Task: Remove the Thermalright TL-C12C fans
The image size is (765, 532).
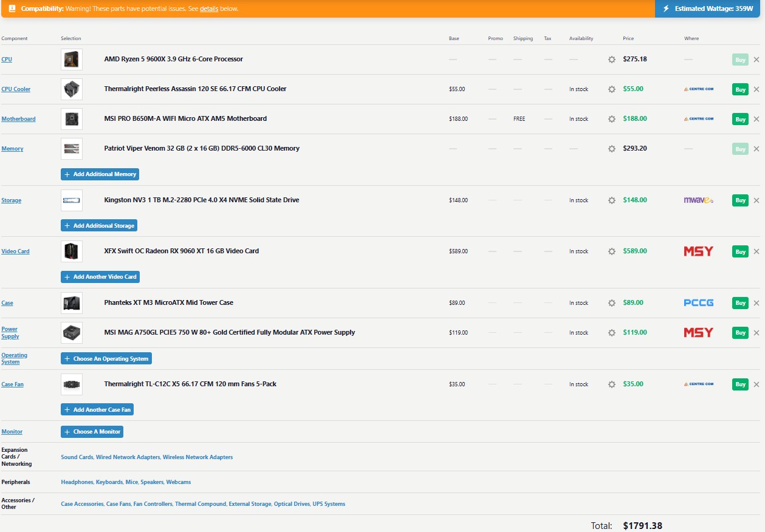Action: click(756, 384)
